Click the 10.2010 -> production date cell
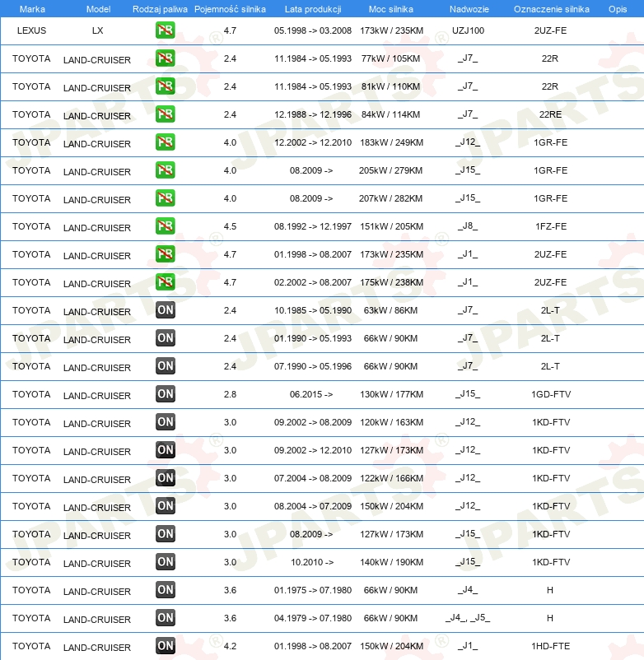 312,562
